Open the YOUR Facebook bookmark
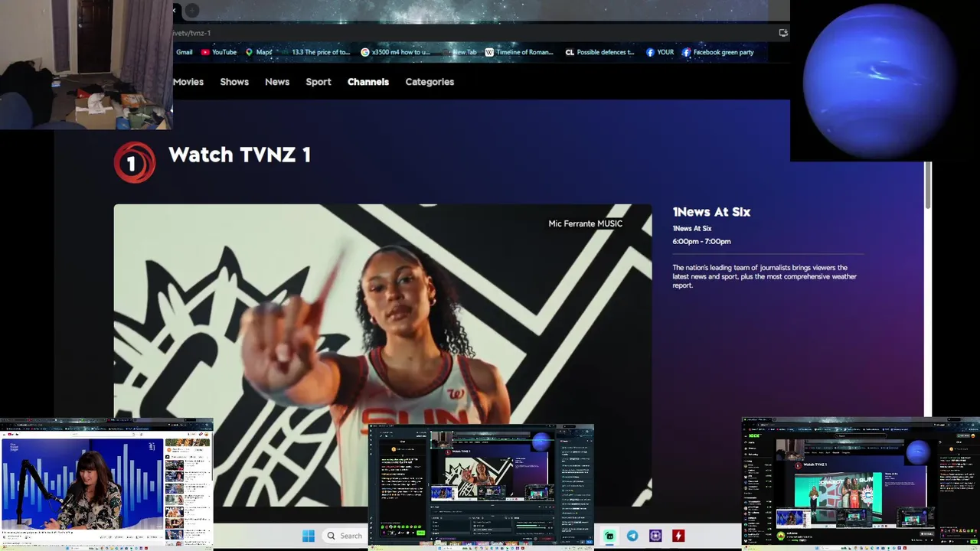Image resolution: width=980 pixels, height=551 pixels. click(660, 52)
